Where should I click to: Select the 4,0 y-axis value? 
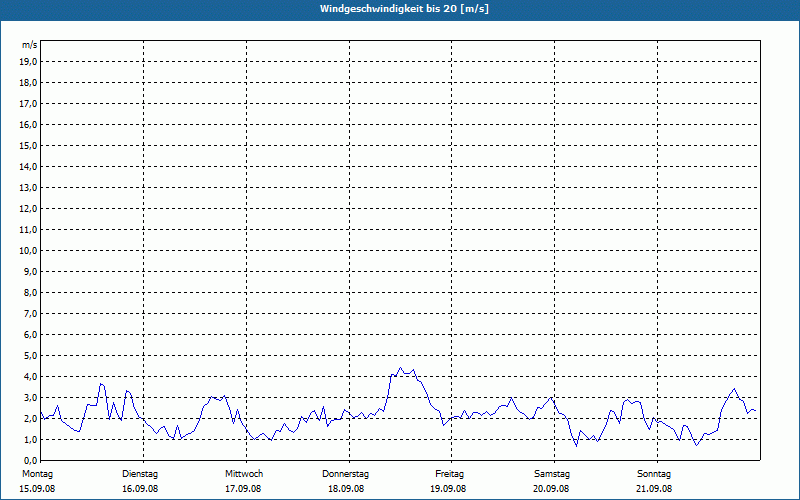pyautogui.click(x=31, y=377)
